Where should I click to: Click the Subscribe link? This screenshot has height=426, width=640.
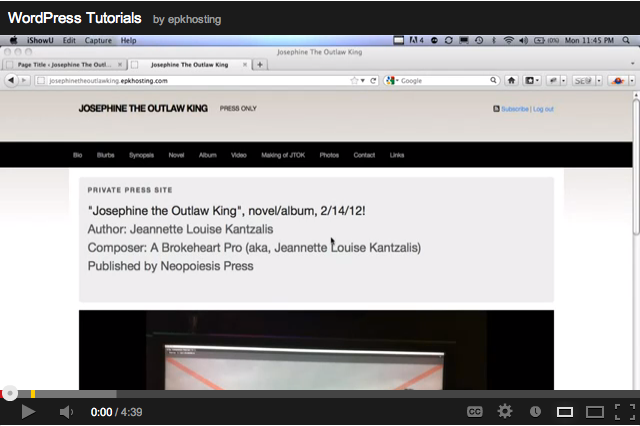pyautogui.click(x=514, y=109)
